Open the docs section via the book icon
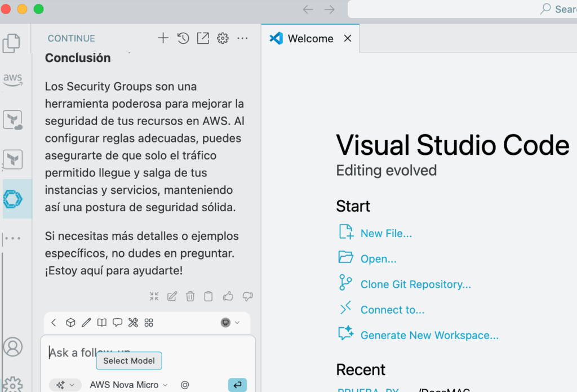 (x=102, y=323)
